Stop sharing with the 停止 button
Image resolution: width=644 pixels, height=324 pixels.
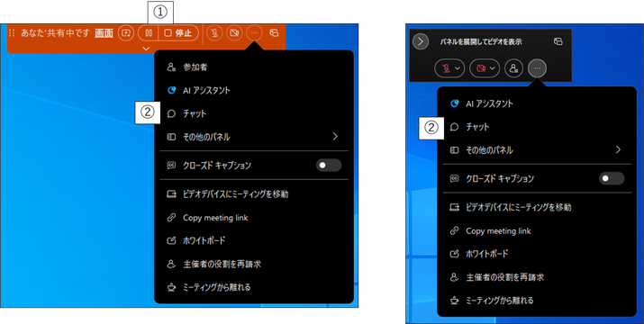click(x=178, y=33)
